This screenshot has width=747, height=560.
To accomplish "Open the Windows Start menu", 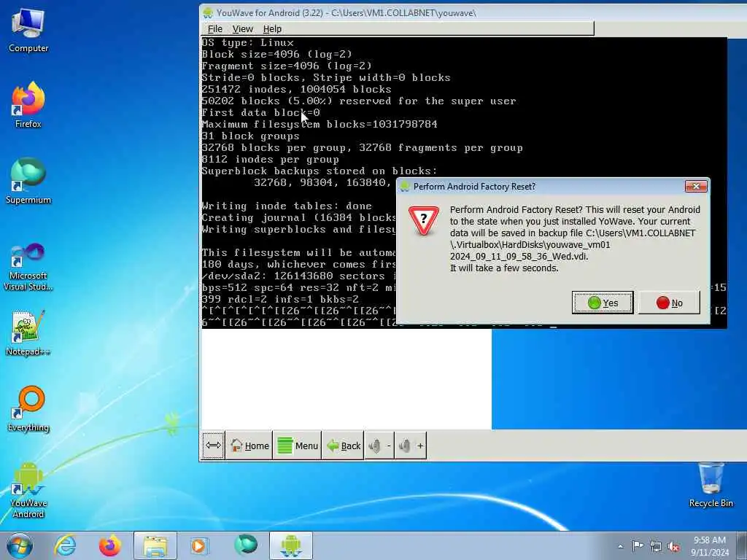I will click(x=20, y=545).
